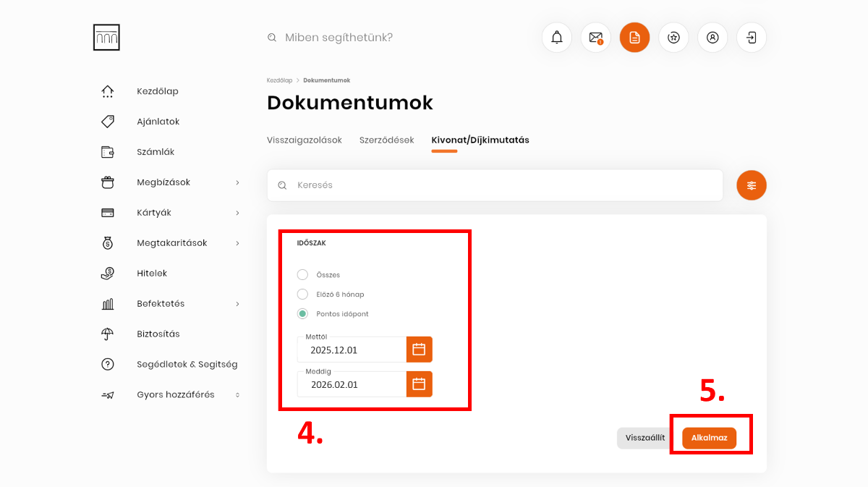Select the Összes radio option
The width and height of the screenshot is (868, 487).
tap(302, 275)
